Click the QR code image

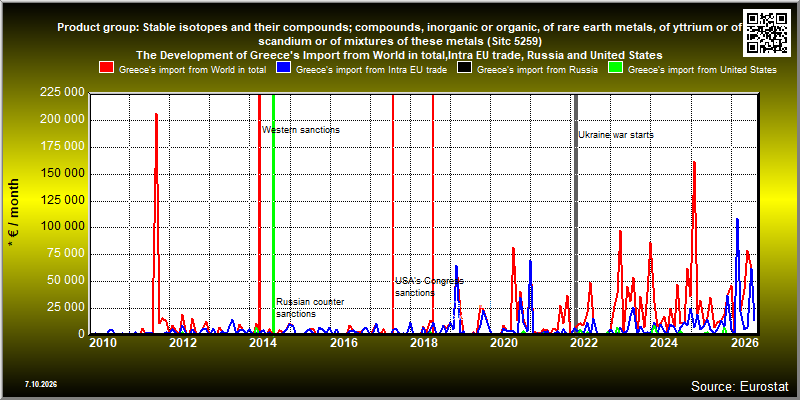(x=767, y=32)
